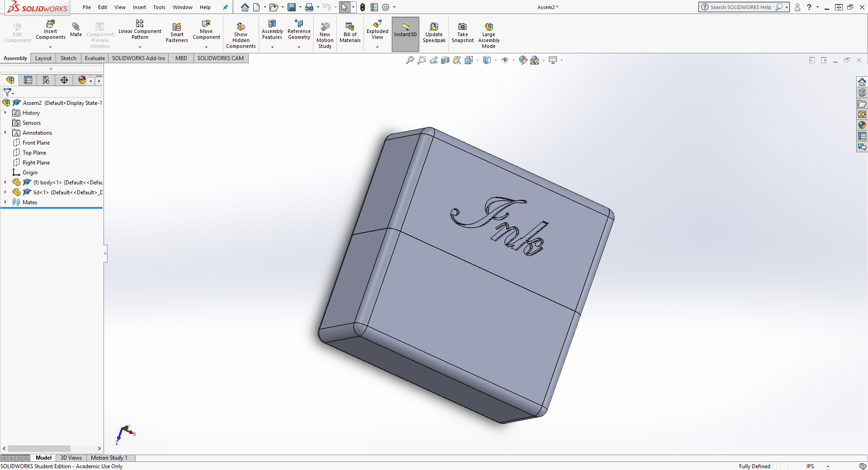Open the ConfigurationManager tab icon
Viewport: 868px width, 470px height.
[46, 80]
